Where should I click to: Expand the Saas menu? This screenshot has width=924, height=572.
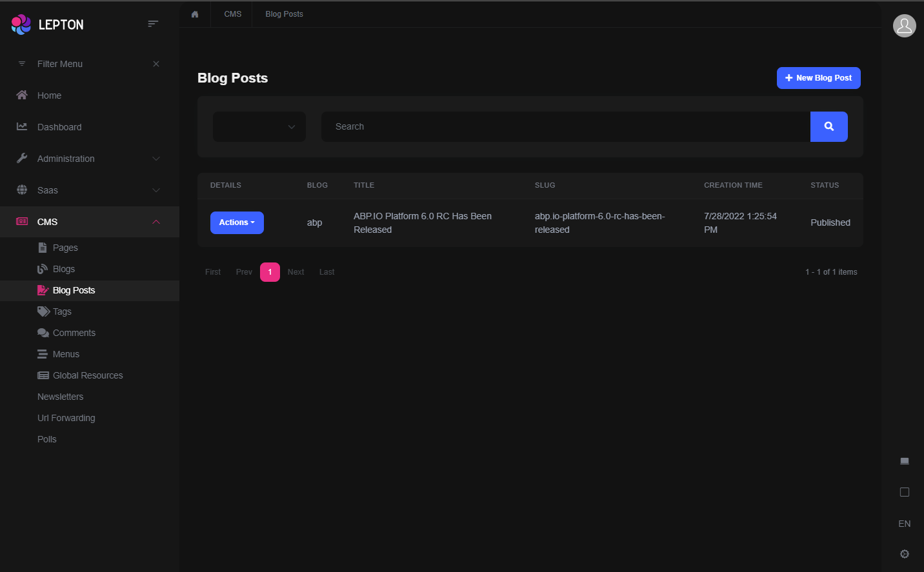click(89, 190)
